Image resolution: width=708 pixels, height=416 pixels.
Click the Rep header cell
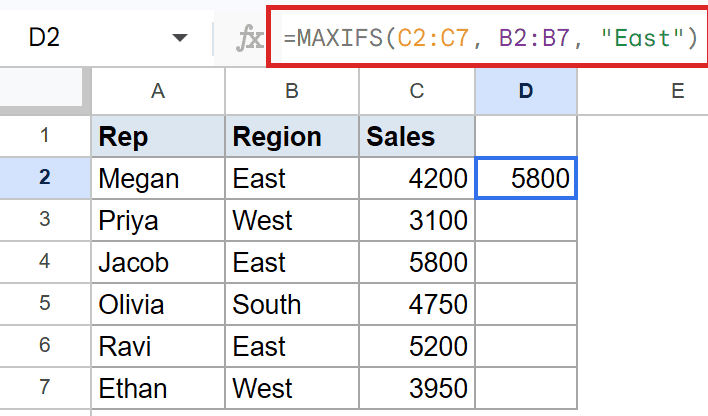(158, 136)
